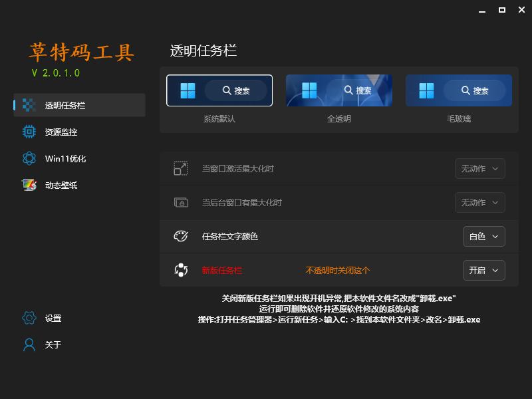
Task: Click the 草特码工具 logo title
Action: [x=81, y=53]
